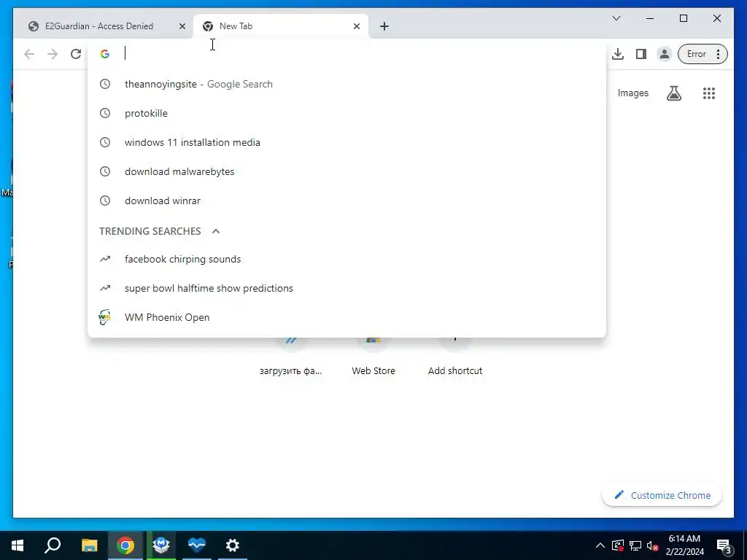The height and width of the screenshot is (560, 747).
Task: Pick super bowl halftime show predictions
Action: 347,288
